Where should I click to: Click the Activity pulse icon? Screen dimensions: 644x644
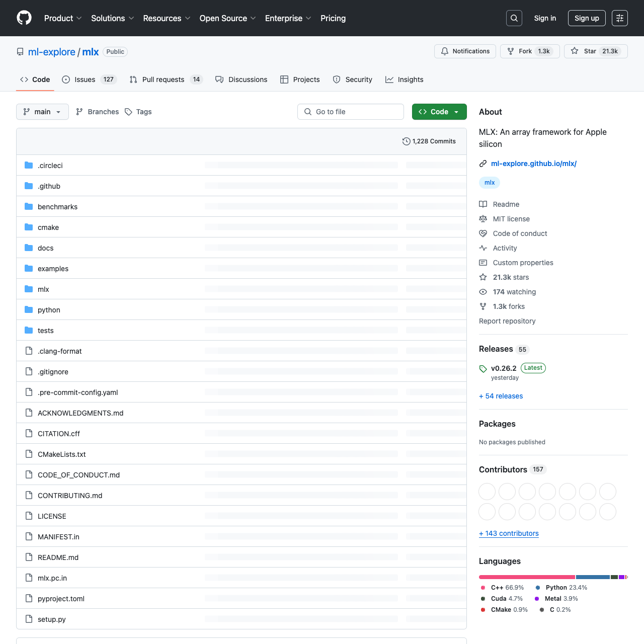point(483,248)
